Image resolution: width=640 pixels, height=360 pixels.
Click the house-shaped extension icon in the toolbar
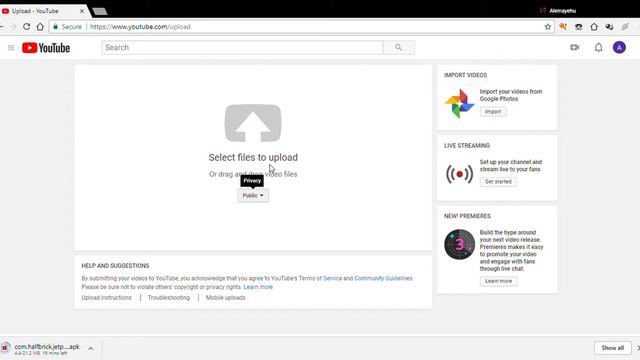(x=594, y=27)
